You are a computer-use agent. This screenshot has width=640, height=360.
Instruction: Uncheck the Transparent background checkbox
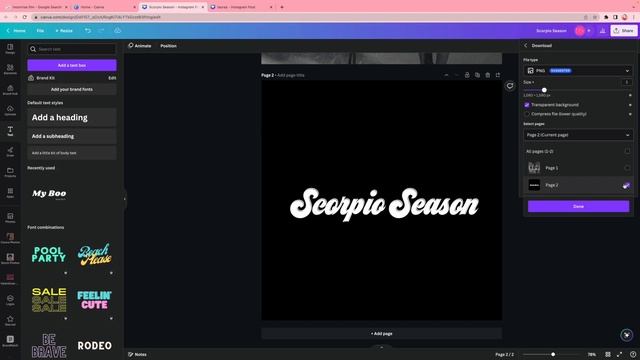[x=527, y=105]
